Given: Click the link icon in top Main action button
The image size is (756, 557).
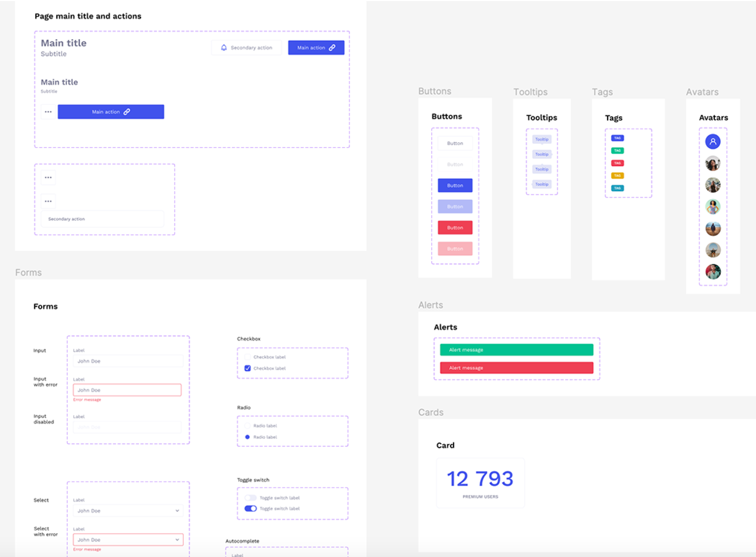Looking at the screenshot, I should point(332,48).
